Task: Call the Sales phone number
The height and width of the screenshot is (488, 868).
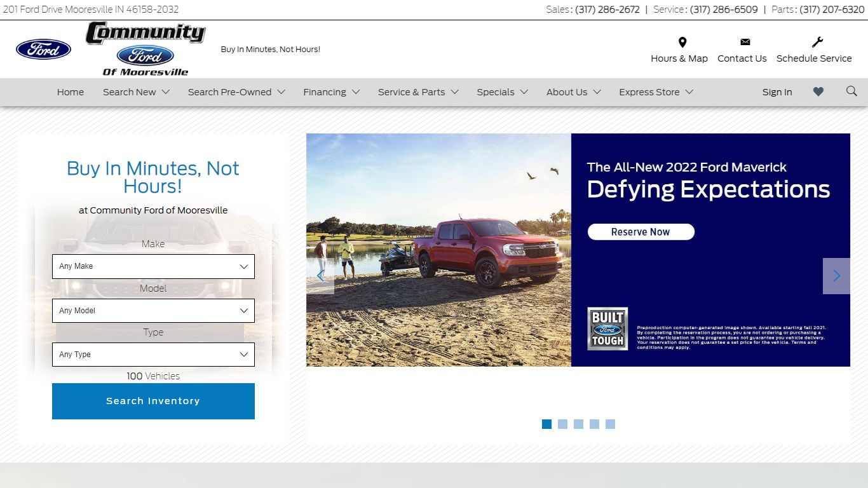Action: [607, 10]
